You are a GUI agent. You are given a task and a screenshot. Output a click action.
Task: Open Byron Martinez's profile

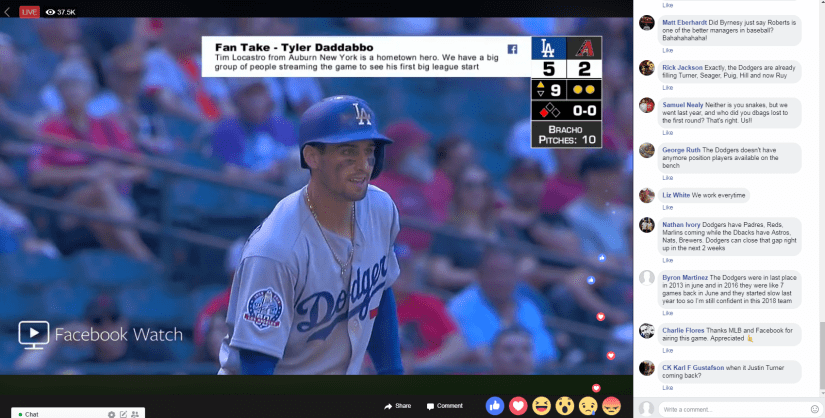click(685, 277)
